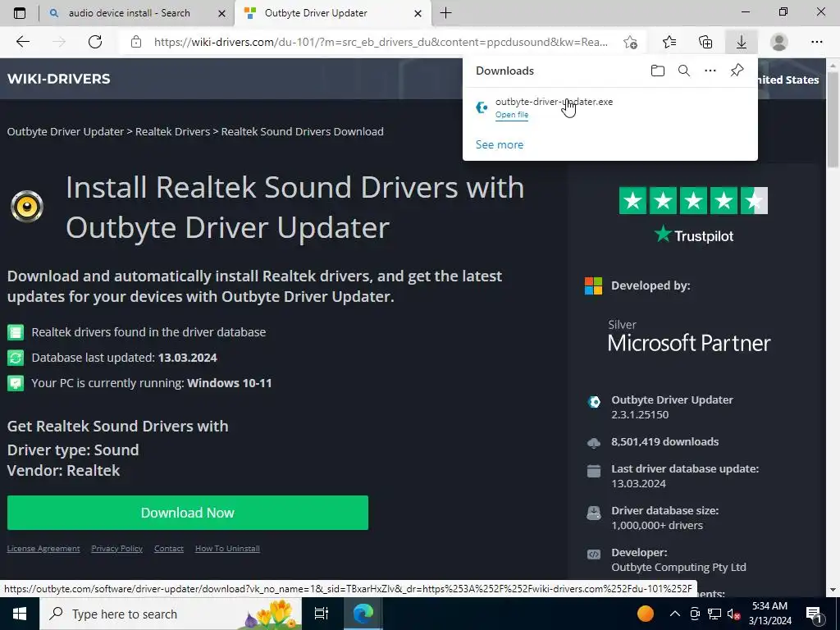Click the forward navigation arrow
This screenshot has width=840, height=630.
point(58,42)
